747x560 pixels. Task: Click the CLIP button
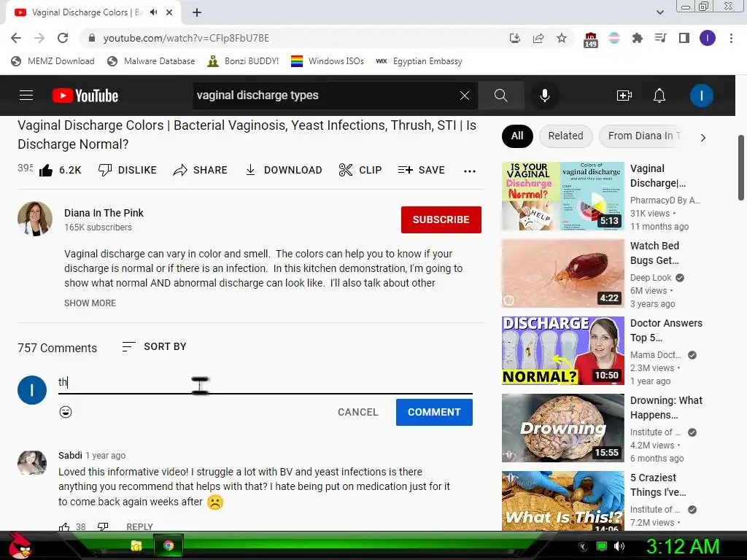[360, 170]
